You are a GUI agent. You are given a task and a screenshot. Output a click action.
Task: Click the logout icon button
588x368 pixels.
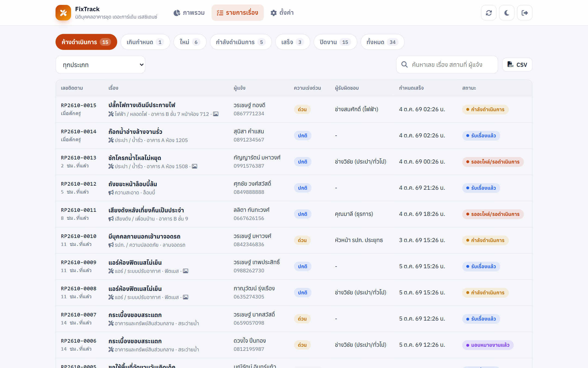525,13
